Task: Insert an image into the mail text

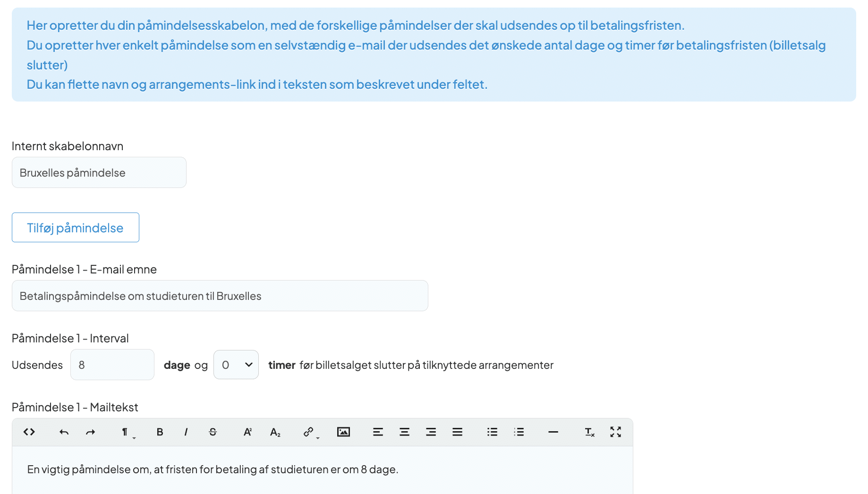Action: click(x=343, y=432)
